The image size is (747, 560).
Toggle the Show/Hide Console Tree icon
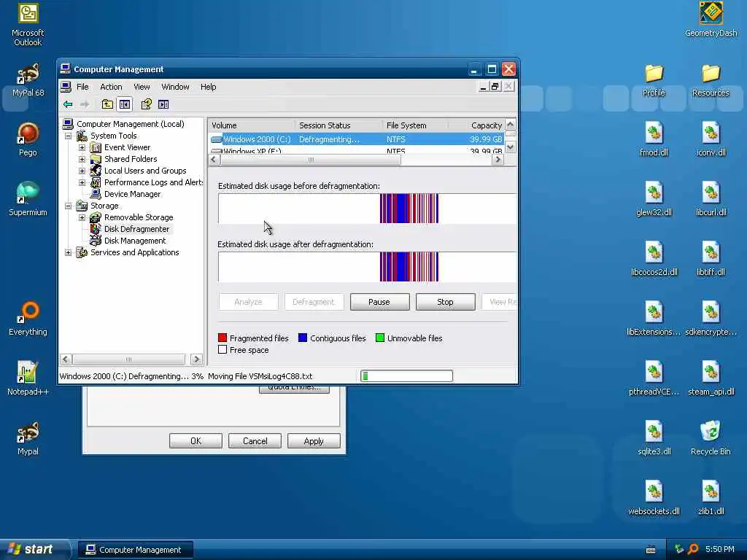click(125, 104)
